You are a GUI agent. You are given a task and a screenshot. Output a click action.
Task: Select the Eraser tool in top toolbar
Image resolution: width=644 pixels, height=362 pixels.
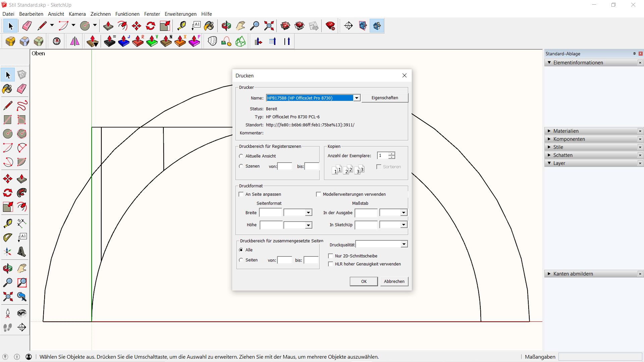[x=27, y=26]
